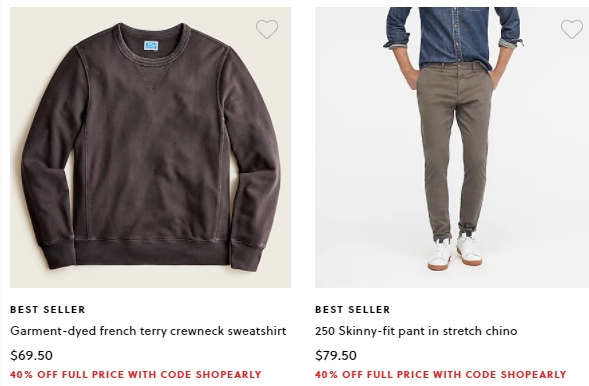The image size is (589, 386).
Task: Click the white sneakers in pant photo
Action: (x=455, y=252)
